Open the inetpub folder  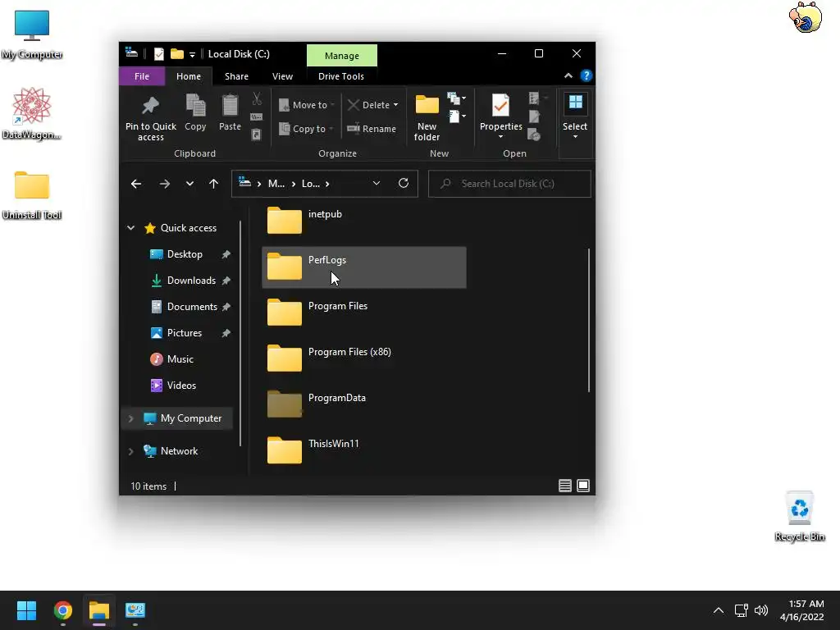pyautogui.click(x=364, y=221)
